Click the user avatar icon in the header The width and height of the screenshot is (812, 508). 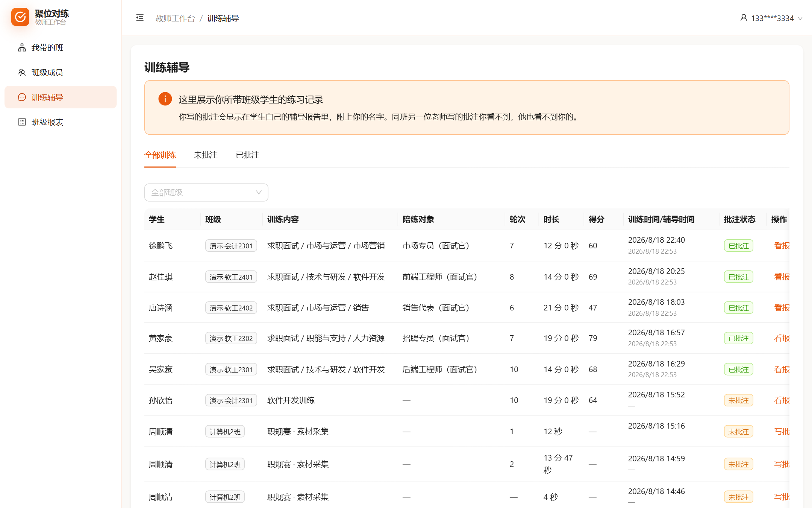coord(744,18)
